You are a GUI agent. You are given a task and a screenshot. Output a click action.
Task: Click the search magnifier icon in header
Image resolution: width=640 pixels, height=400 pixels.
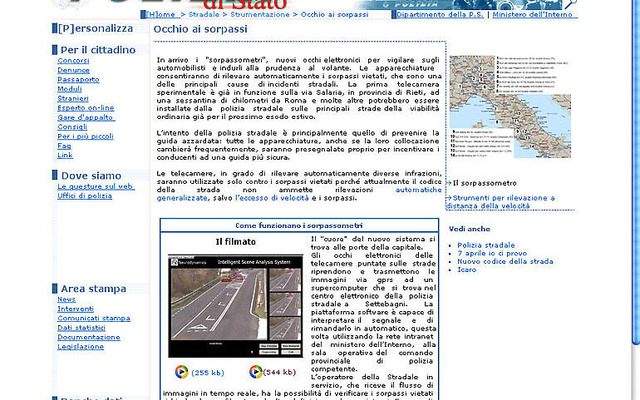[x=570, y=4]
